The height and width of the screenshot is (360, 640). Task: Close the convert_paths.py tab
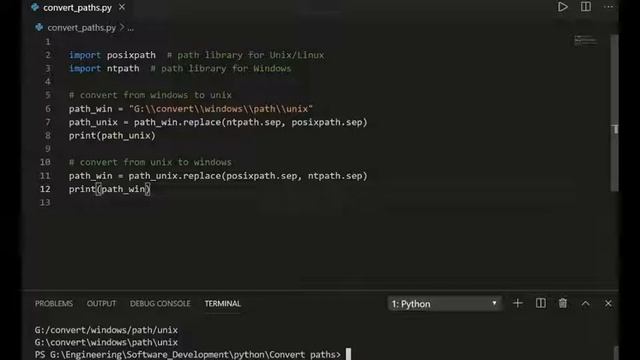(x=122, y=7)
